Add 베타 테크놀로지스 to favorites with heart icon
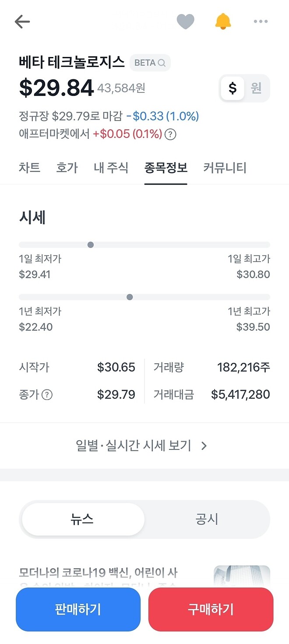The height and width of the screenshot is (644, 289). [185, 21]
